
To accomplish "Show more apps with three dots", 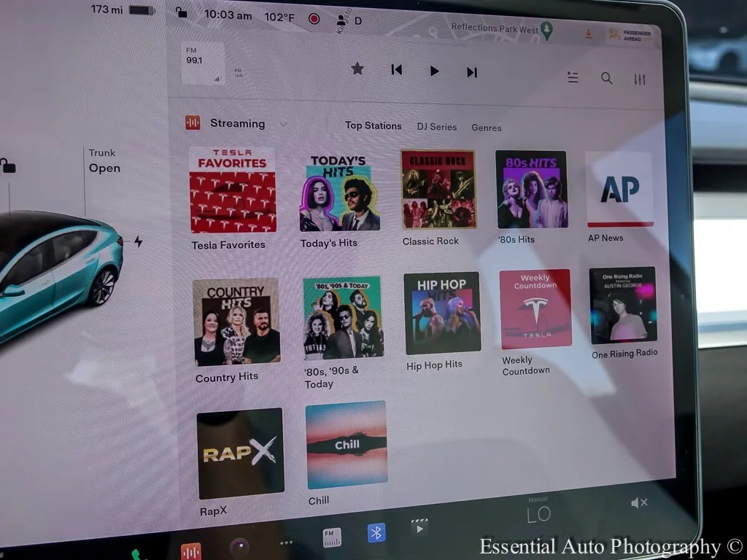I will [x=287, y=543].
